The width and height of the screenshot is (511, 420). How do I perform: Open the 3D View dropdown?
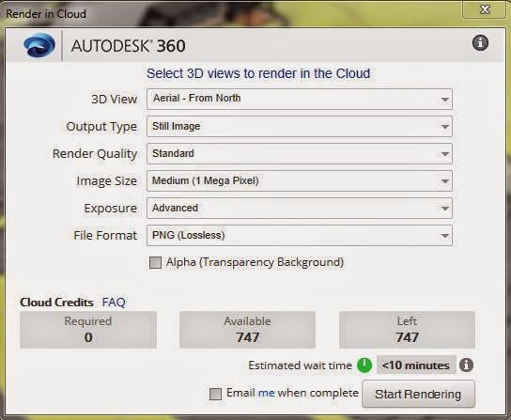[300, 99]
